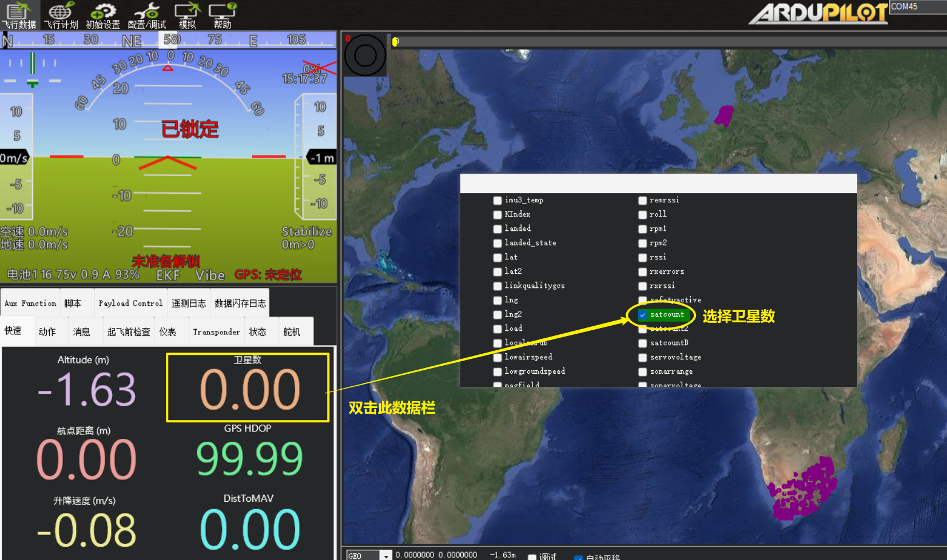Uncheck the satcount checkbox
This screenshot has height=560, width=947.
643,315
